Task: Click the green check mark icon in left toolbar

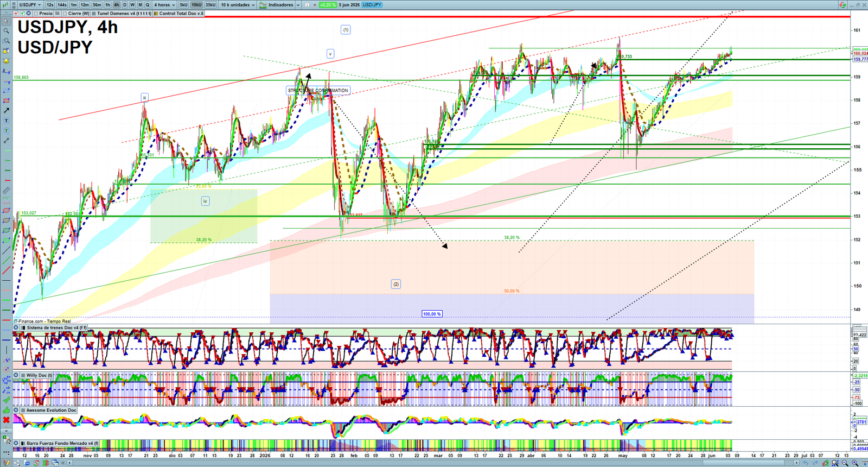Action: click(x=6, y=400)
